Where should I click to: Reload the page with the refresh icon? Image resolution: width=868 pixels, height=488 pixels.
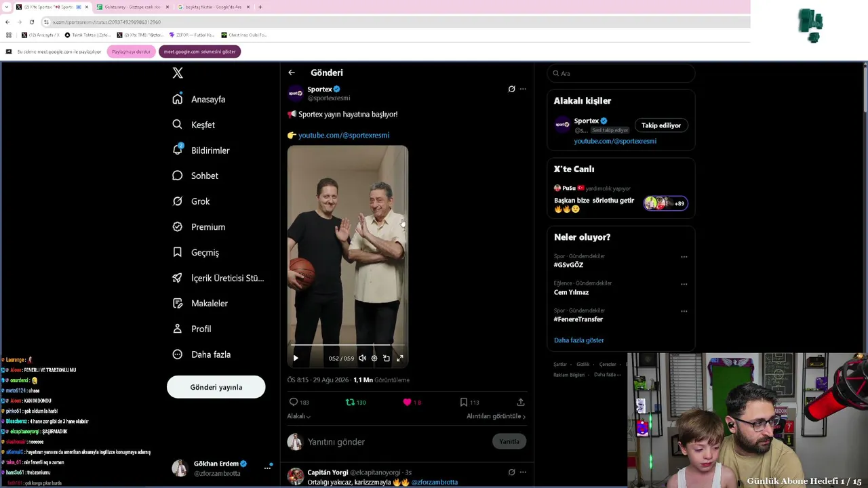coord(31,22)
